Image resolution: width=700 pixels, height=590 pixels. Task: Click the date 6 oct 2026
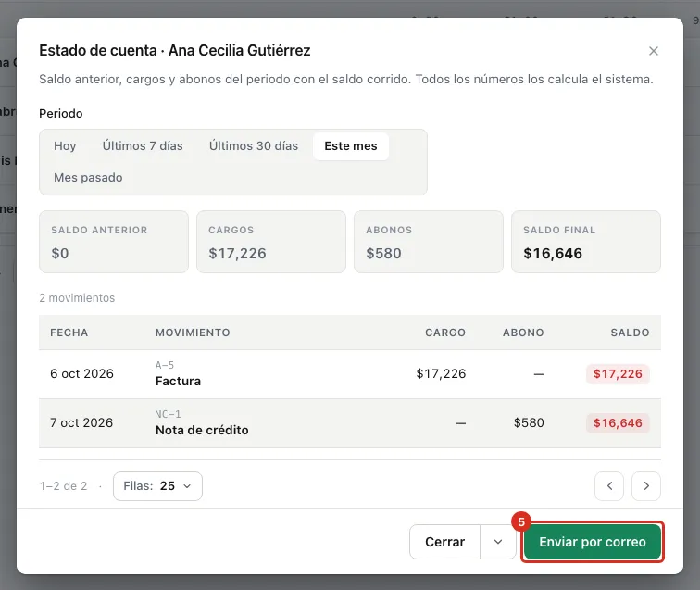point(81,373)
